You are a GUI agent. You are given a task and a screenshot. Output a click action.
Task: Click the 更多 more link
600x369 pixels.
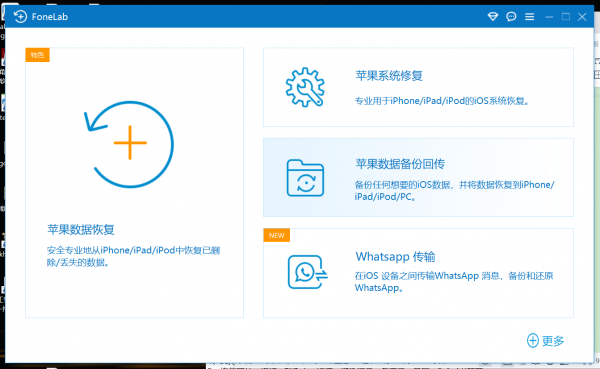coord(553,341)
